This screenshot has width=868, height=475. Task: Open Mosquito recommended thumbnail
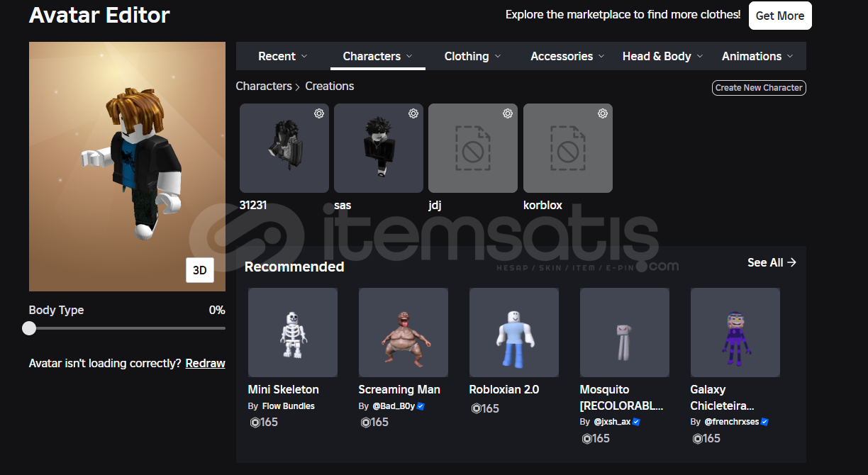tap(625, 332)
